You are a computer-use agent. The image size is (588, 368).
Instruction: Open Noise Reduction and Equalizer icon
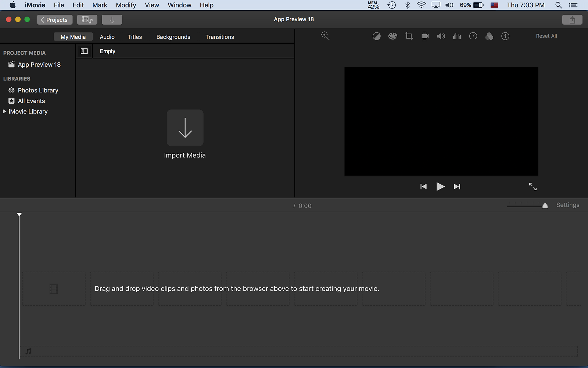(x=457, y=36)
